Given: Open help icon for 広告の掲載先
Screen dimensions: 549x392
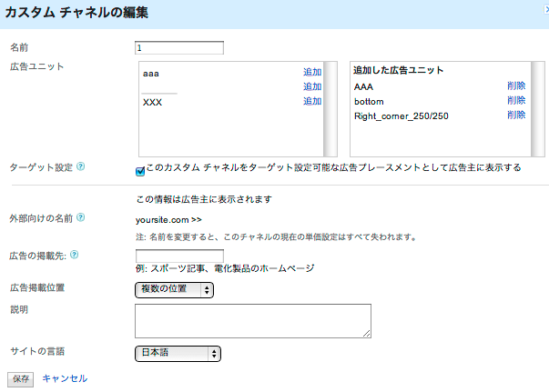Looking at the screenshot, I should pos(74,256).
